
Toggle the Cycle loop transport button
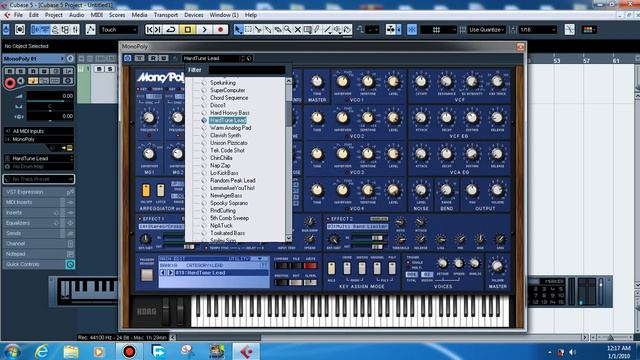click(x=171, y=29)
